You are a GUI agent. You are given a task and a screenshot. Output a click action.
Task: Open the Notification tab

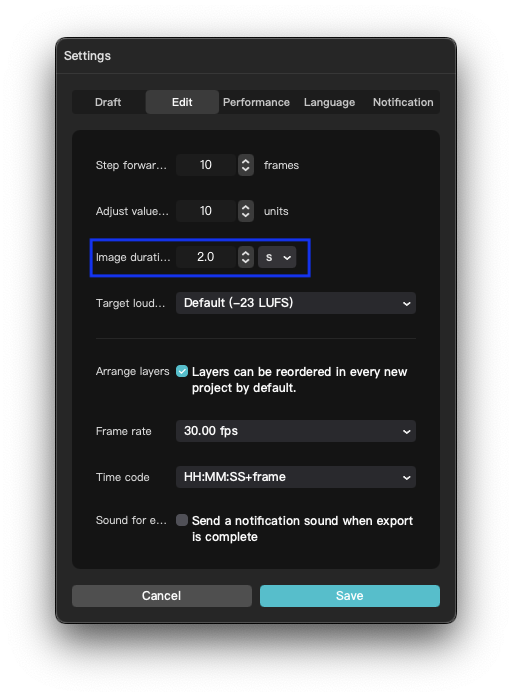click(403, 102)
